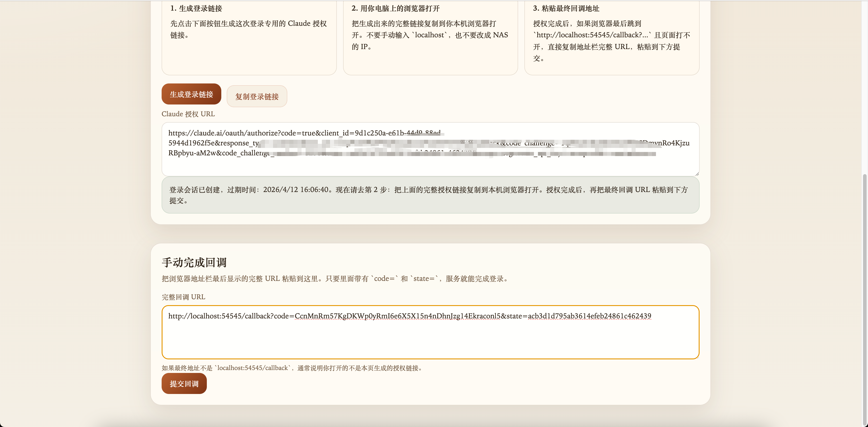This screenshot has height=427, width=868.
Task: Submit with the 提交回调 button
Action: click(x=184, y=384)
